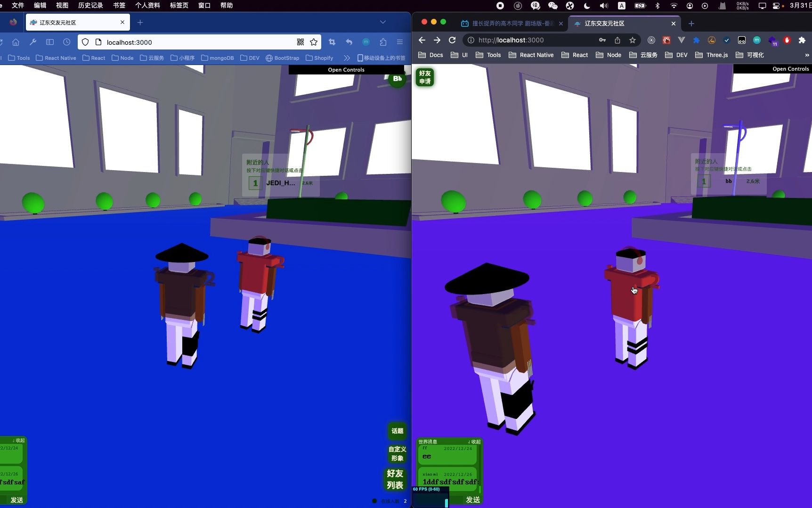
Task: Open 书签 menu in menu bar
Action: (119, 5)
